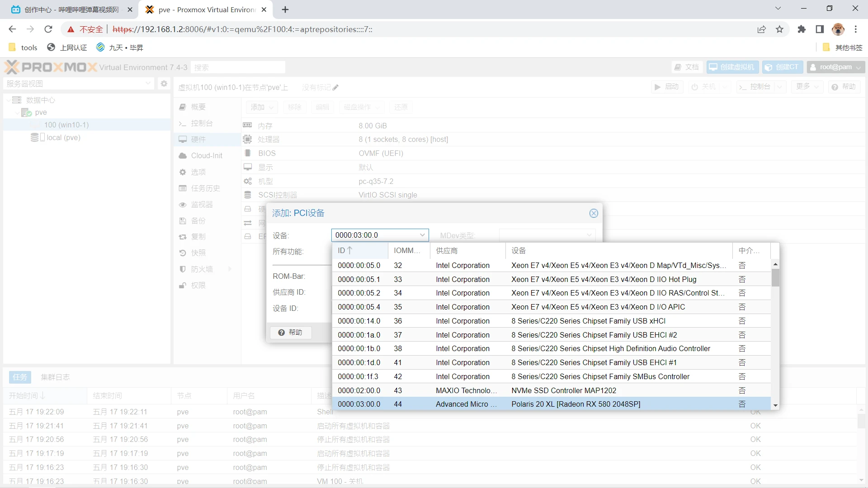The image size is (868, 488).
Task: Click the 启动 start VM button
Action: coord(667,87)
